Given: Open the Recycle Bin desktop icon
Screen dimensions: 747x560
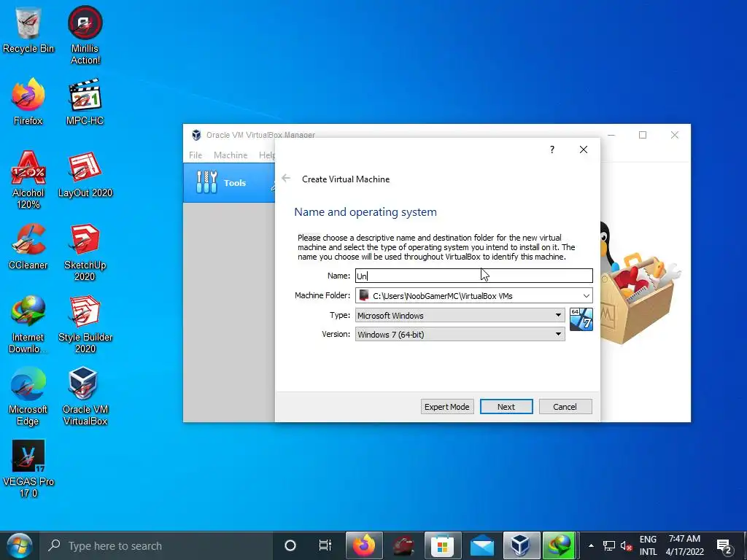Looking at the screenshot, I should (x=28, y=30).
